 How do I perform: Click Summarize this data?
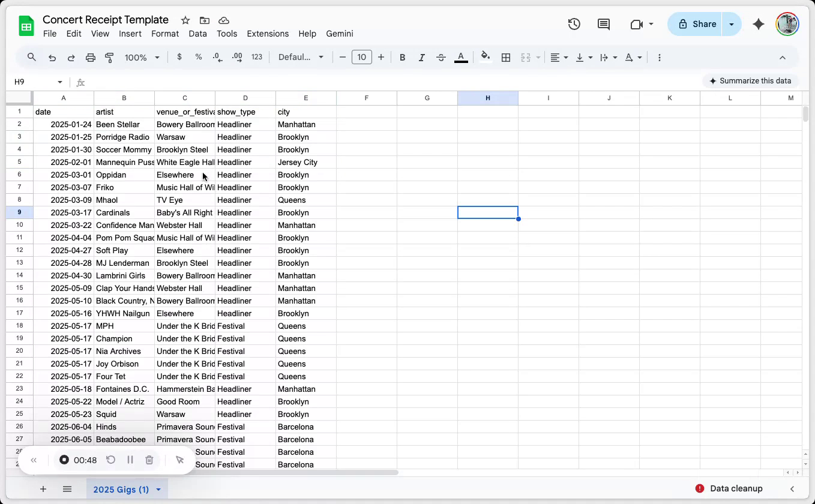tap(750, 81)
